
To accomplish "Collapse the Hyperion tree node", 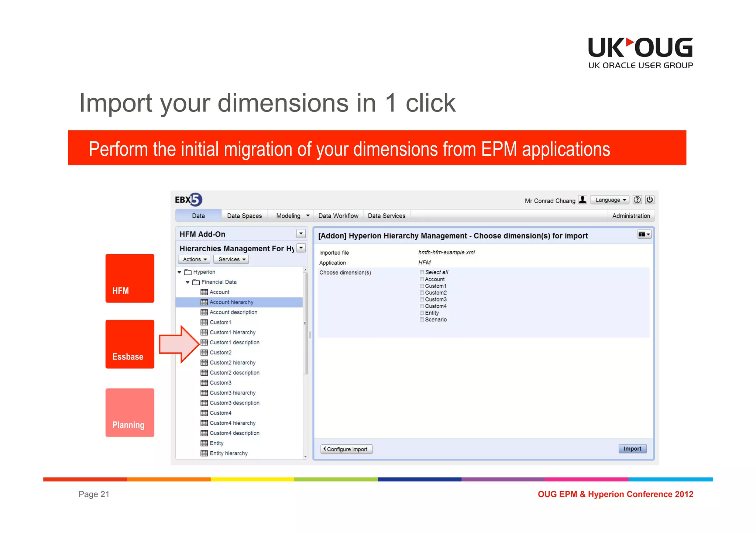I will (179, 272).
